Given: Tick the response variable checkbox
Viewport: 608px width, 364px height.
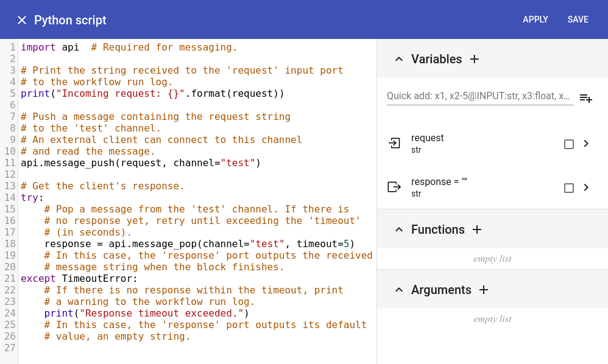Looking at the screenshot, I should coord(569,188).
